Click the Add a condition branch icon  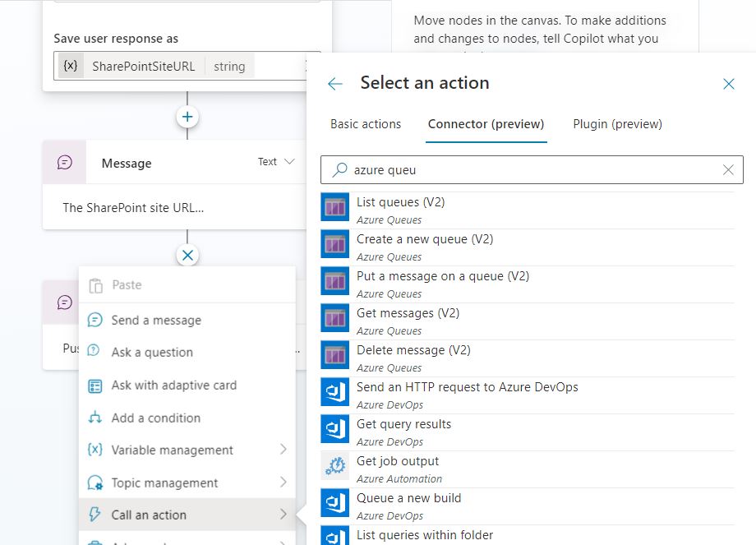95,418
